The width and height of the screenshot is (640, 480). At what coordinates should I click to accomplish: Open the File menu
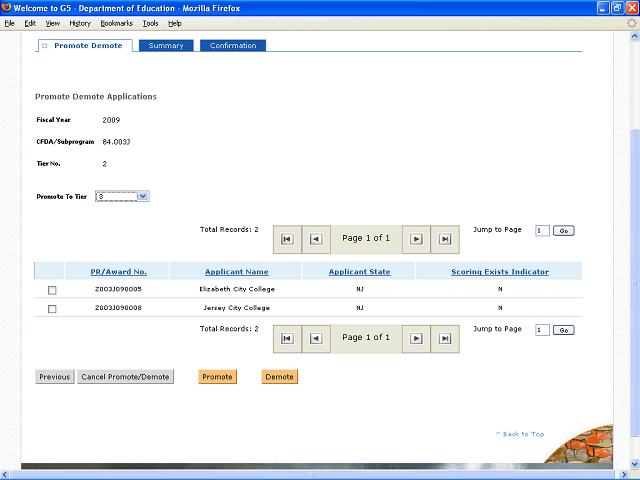pyautogui.click(x=9, y=23)
